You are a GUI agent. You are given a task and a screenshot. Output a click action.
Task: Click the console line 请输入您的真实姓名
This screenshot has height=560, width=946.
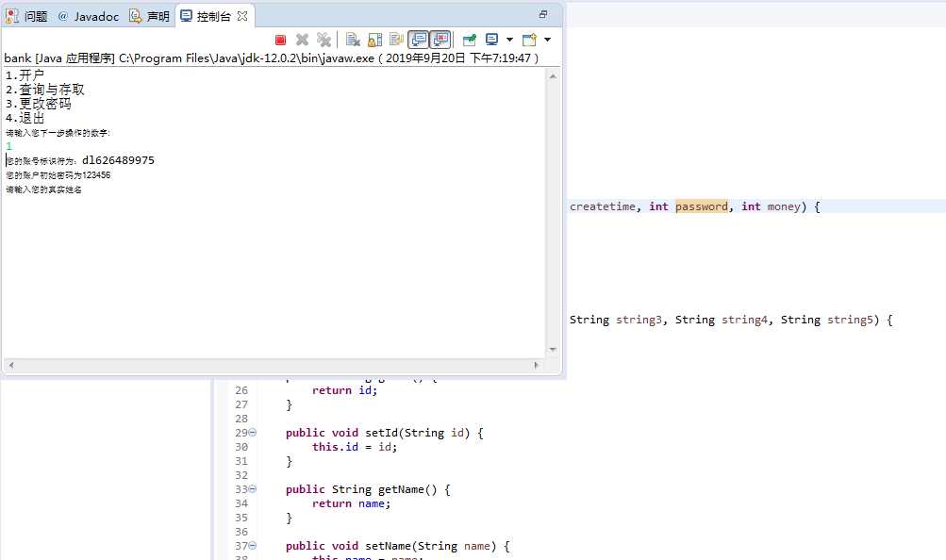[44, 189]
